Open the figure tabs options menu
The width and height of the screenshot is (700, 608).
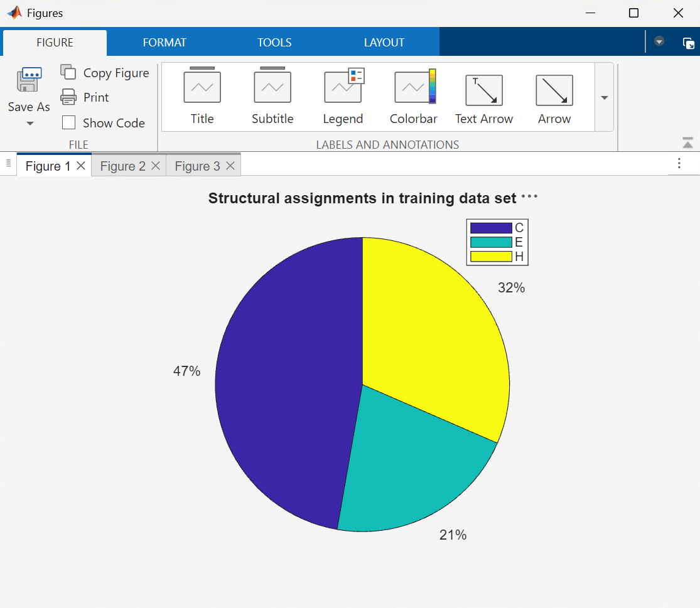click(679, 164)
